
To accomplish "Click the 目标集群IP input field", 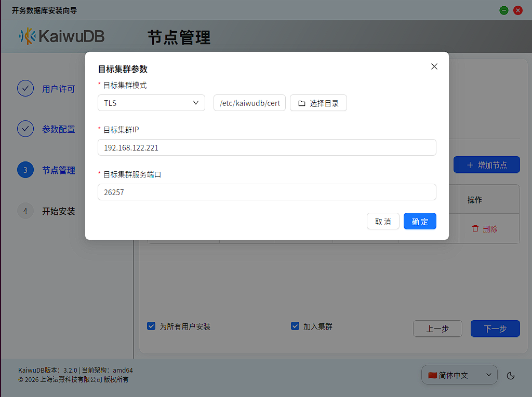I will coord(267,147).
